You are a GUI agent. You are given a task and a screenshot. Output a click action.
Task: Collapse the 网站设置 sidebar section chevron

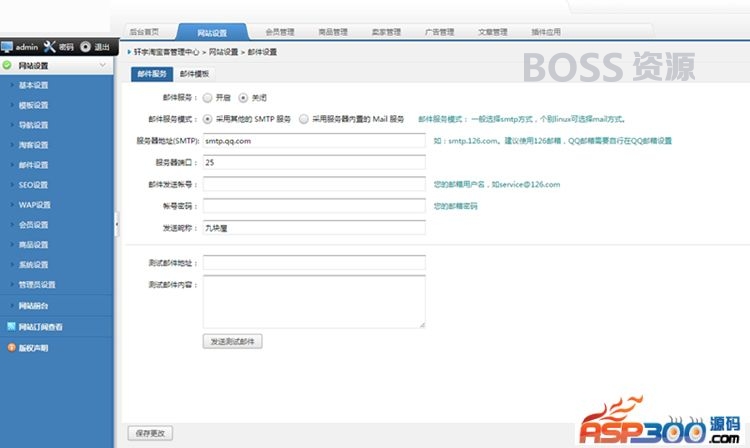click(102, 65)
